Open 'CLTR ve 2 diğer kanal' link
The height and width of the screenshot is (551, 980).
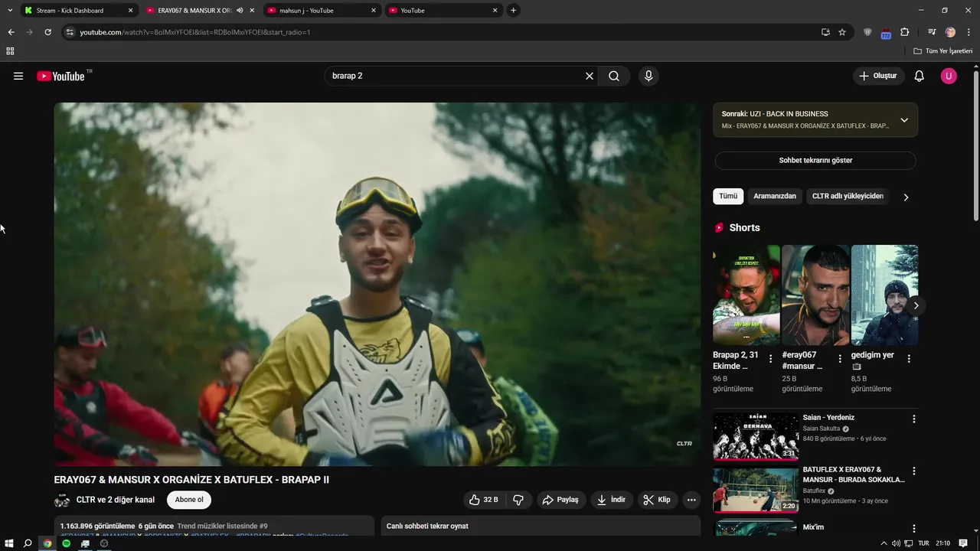tap(116, 500)
